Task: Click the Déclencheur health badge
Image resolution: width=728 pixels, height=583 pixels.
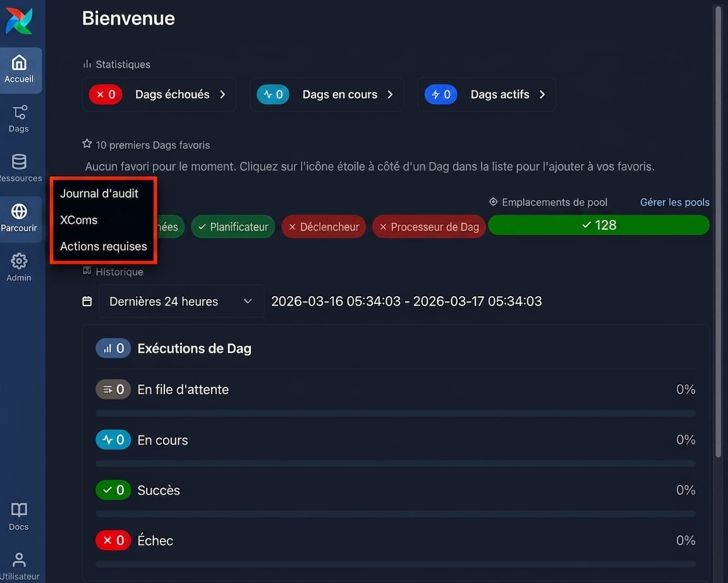Action: [x=324, y=227]
